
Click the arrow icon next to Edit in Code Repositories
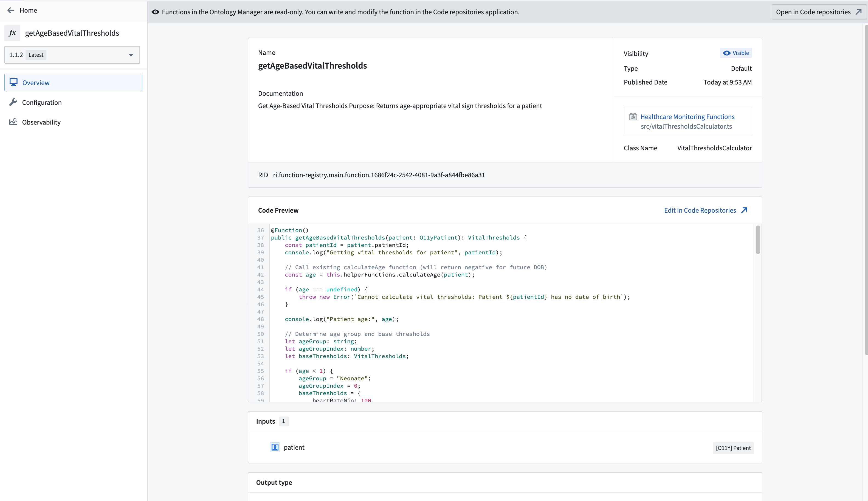745,210
